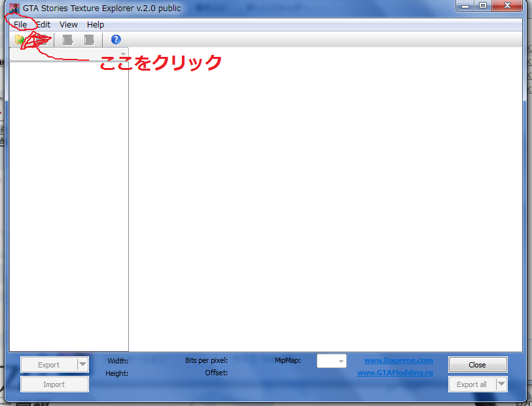Open the www.Dageron.com link
The image size is (532, 406).
pyautogui.click(x=399, y=360)
